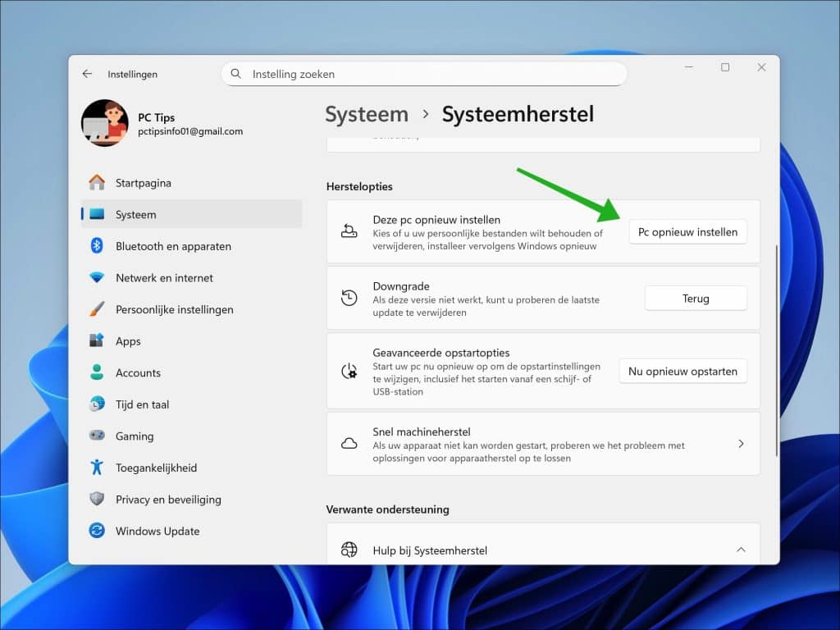840x630 pixels.
Task: Go to Tijd en taal
Action: click(192, 404)
